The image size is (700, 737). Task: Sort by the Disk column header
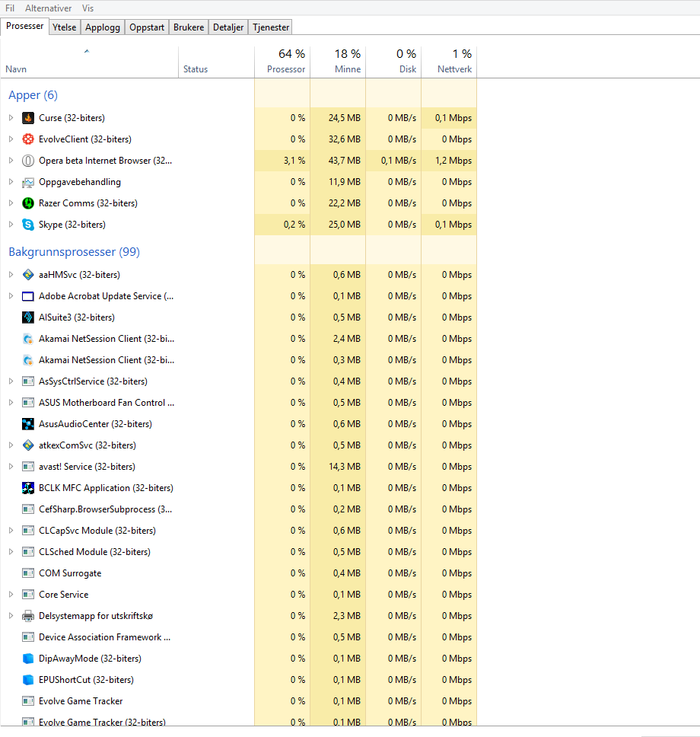pos(393,62)
